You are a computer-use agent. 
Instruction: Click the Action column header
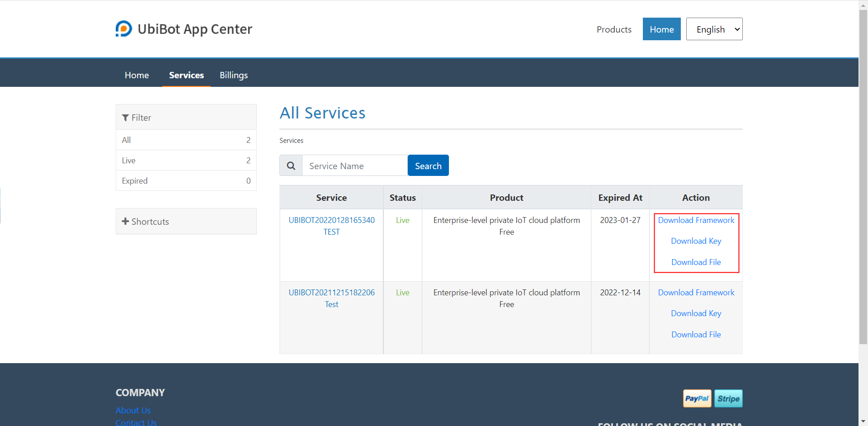coord(696,198)
